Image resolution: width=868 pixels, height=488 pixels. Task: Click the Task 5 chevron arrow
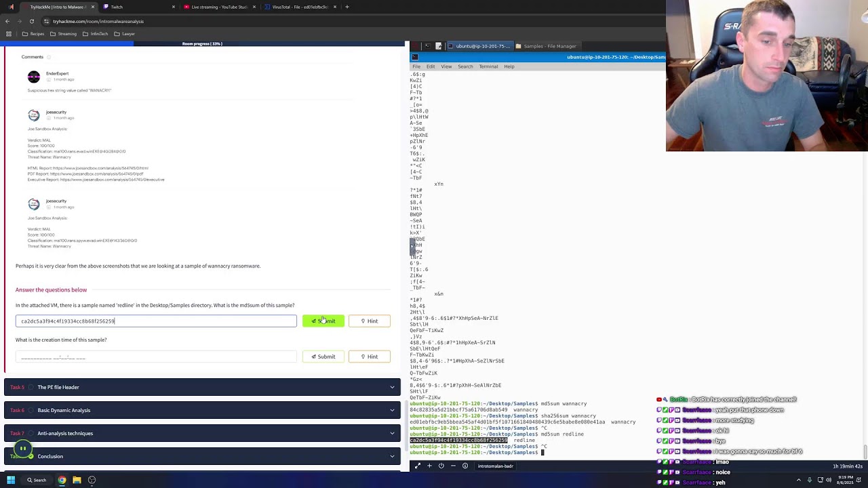(392, 387)
